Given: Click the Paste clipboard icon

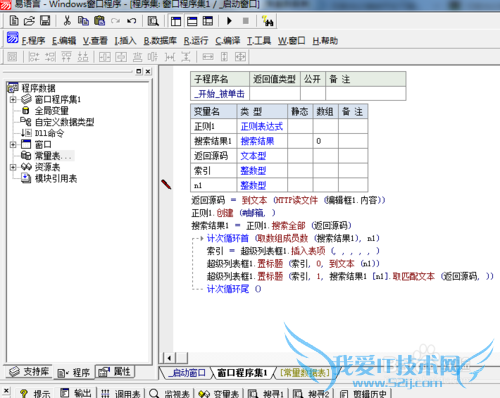Looking at the screenshot, I should [99, 21].
